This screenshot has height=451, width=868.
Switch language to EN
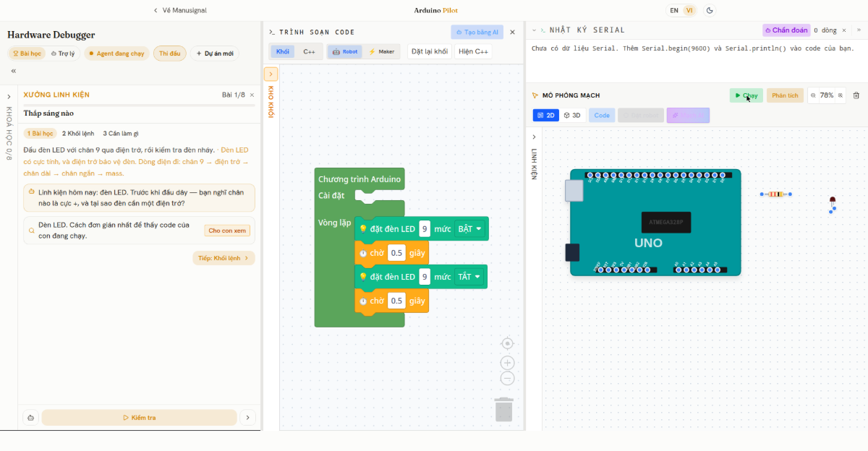(x=674, y=10)
